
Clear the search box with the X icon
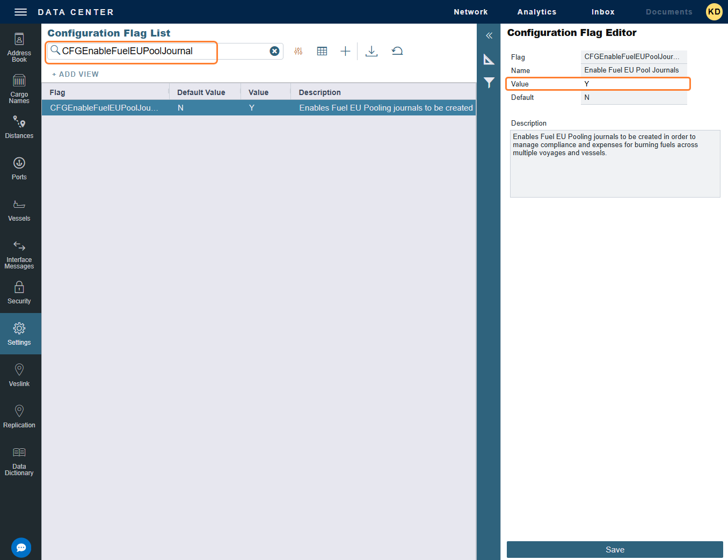click(x=274, y=51)
